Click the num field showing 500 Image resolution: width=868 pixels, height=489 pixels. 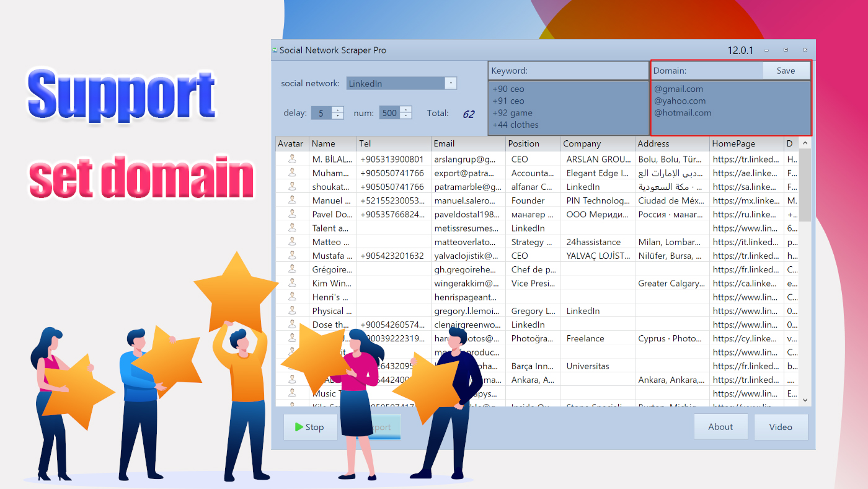point(390,113)
